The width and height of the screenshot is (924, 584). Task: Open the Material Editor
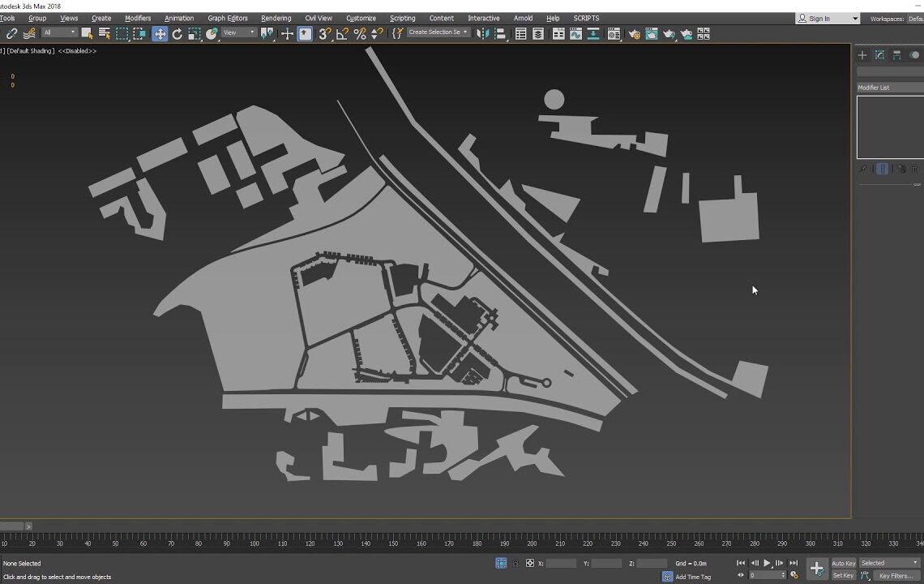click(x=614, y=33)
